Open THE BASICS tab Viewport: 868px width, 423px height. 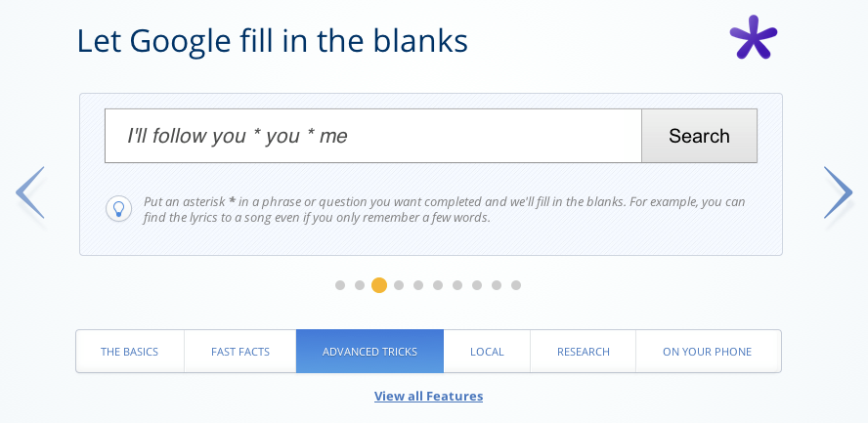130,351
